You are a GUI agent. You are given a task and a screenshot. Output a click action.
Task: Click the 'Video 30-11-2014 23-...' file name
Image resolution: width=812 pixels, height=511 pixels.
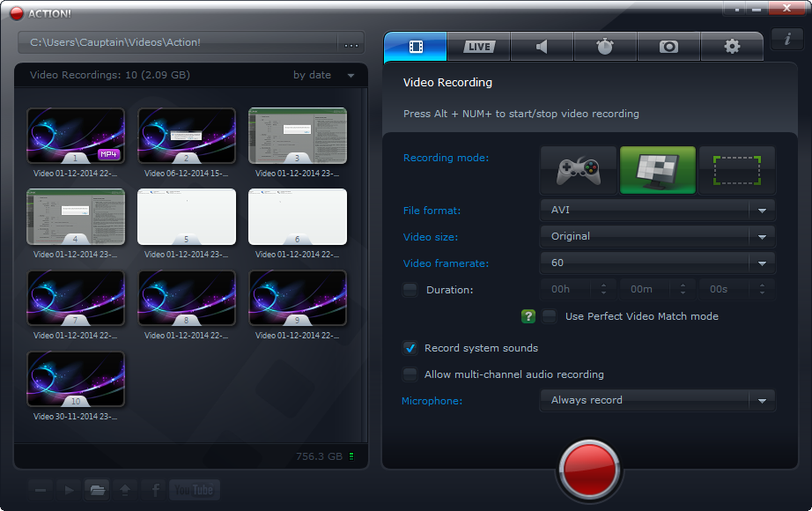pos(76,417)
